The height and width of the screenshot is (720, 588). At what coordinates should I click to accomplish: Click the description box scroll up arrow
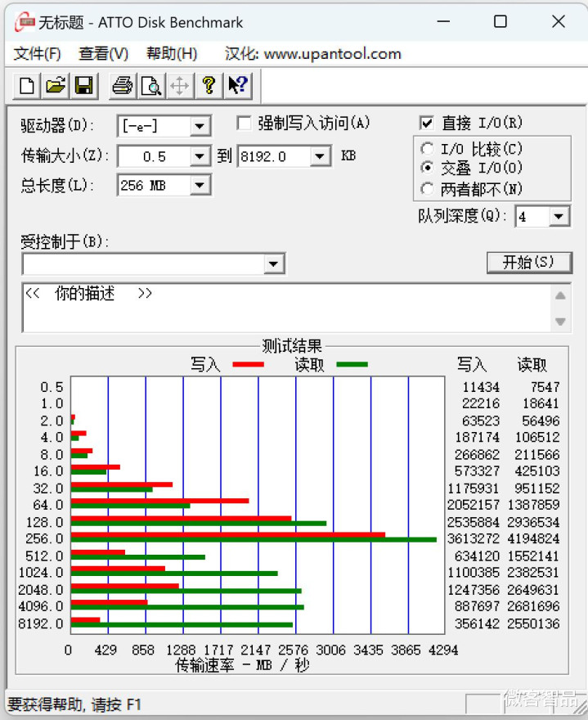560,295
